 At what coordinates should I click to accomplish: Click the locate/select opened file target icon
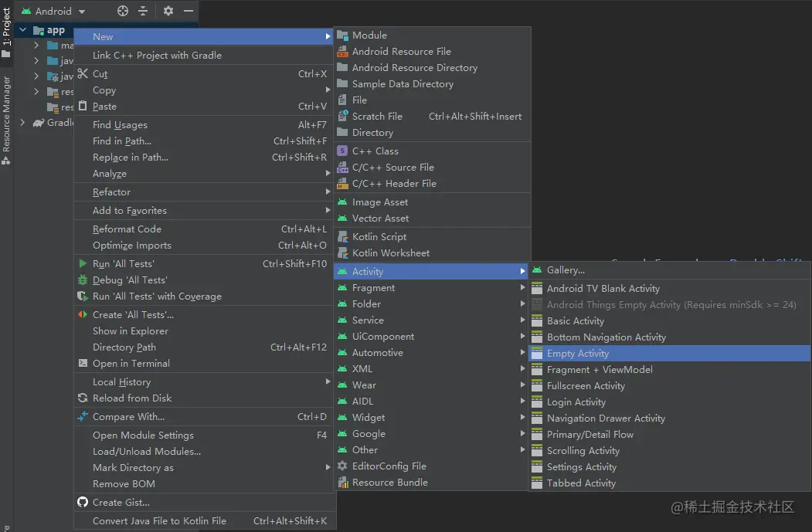pyautogui.click(x=123, y=11)
